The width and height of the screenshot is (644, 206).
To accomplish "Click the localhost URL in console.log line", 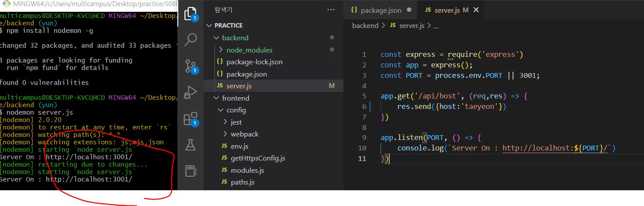I will click(556, 148).
